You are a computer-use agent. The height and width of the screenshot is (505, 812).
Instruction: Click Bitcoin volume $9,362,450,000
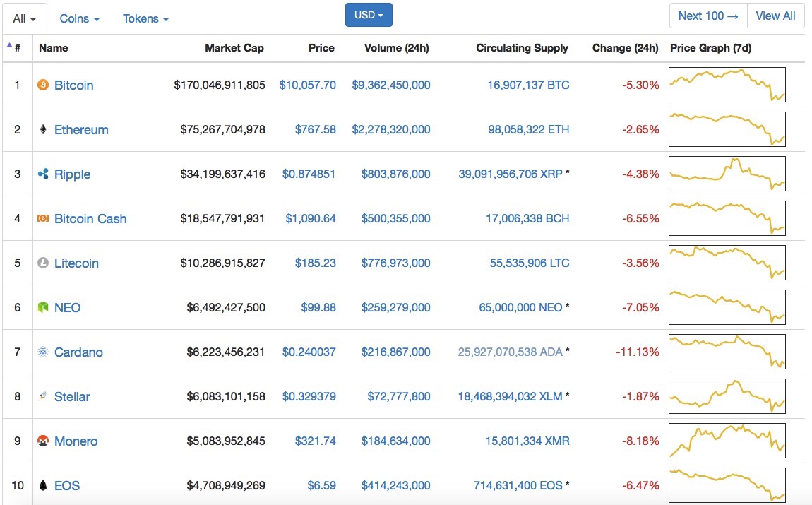tap(391, 85)
